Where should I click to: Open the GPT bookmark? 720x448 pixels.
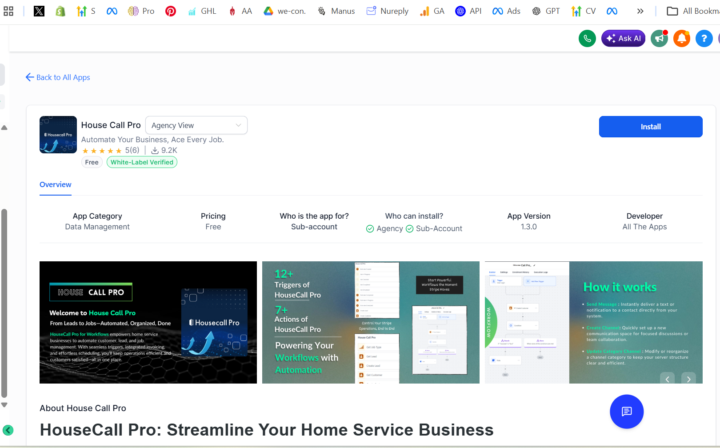(546, 11)
